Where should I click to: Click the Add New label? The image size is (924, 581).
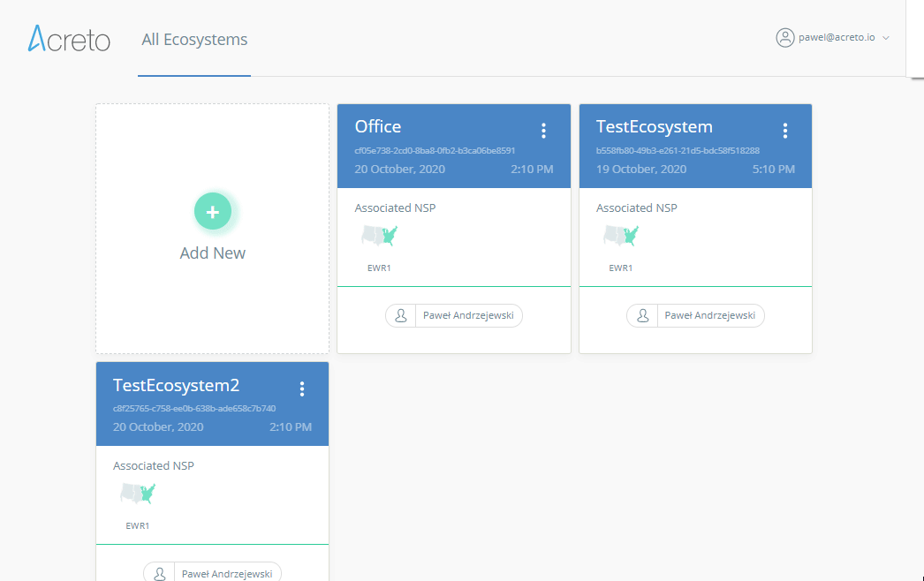(x=213, y=253)
